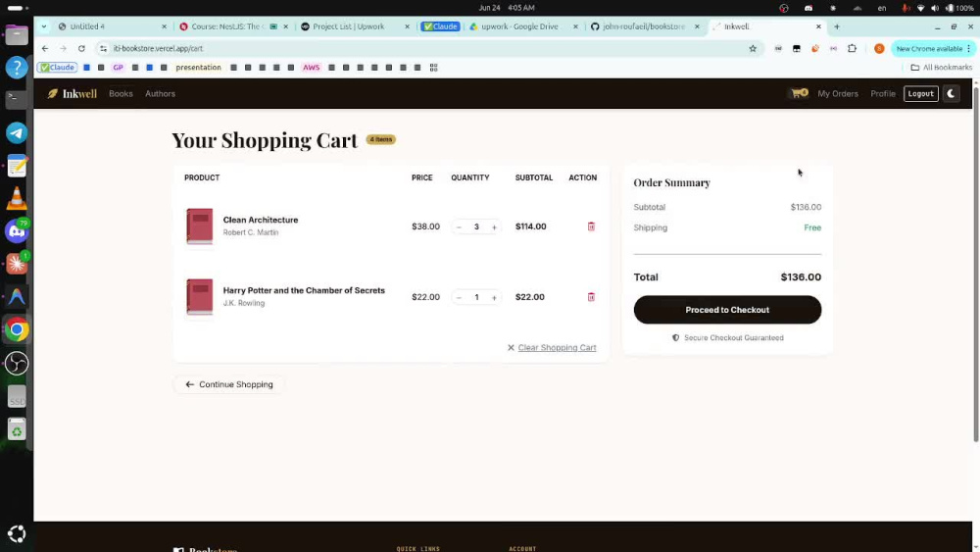Click the author name Robert C. Martin
980x552 pixels.
[x=251, y=232]
